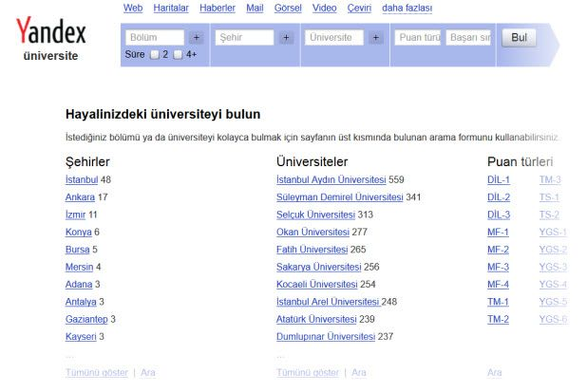Viewport: 587px width, 392px height.
Task: Open the daha fazlası menu
Action: click(x=407, y=8)
